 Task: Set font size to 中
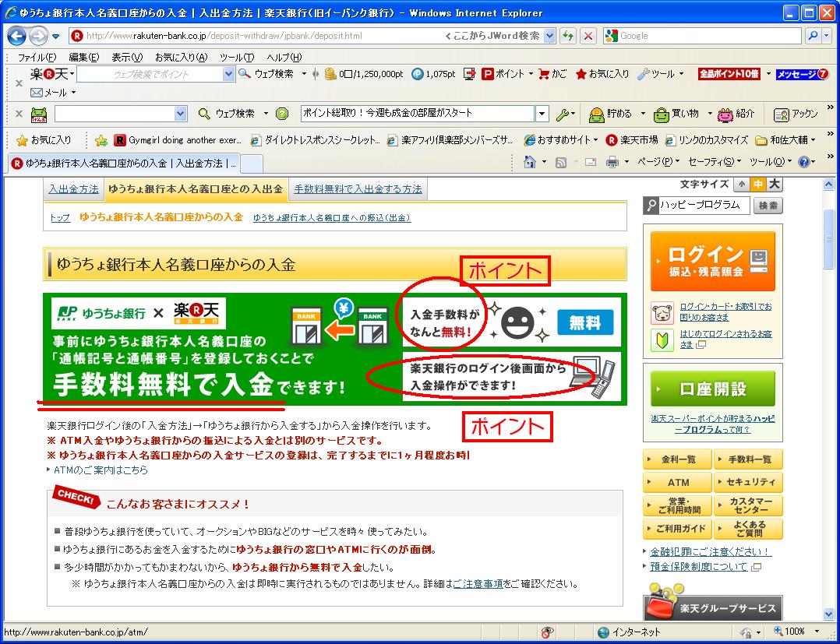point(757,185)
